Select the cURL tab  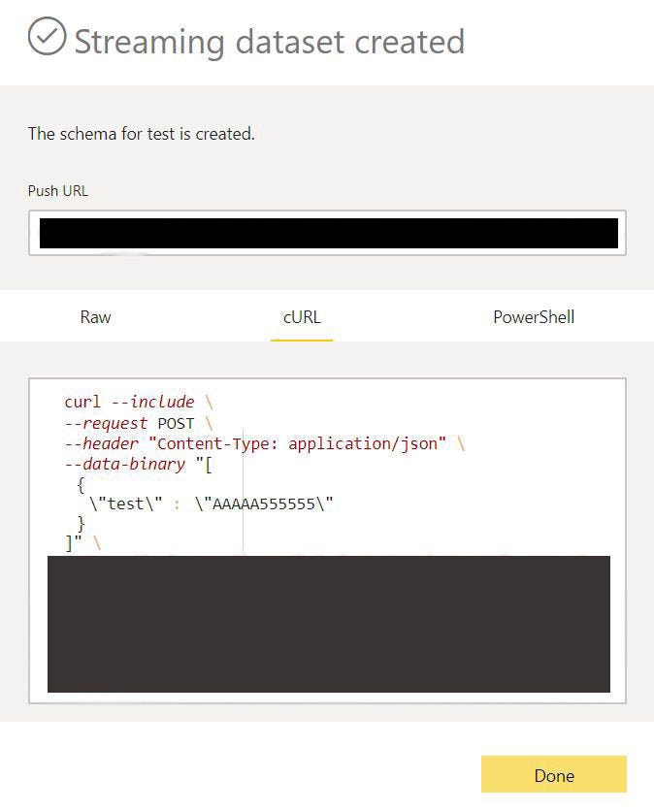pyautogui.click(x=302, y=317)
